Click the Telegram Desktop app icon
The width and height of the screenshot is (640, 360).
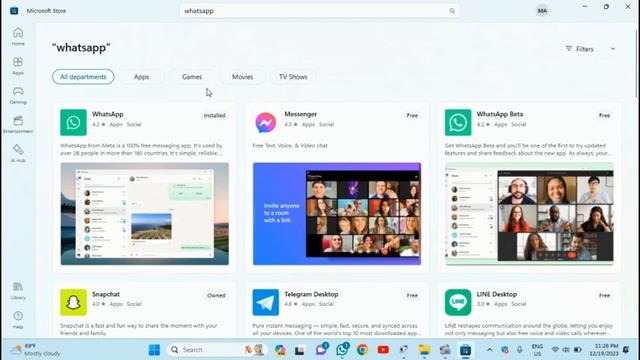point(266,302)
